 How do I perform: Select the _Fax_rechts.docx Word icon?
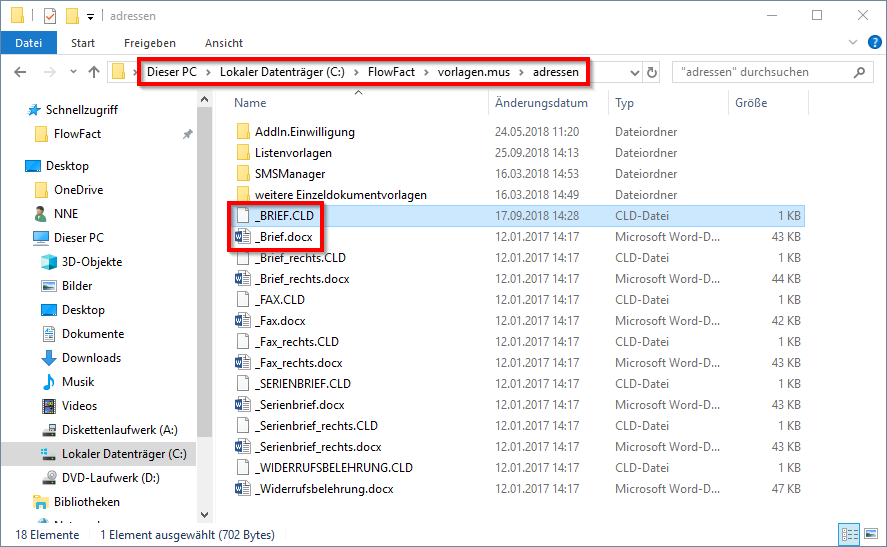[x=243, y=363]
